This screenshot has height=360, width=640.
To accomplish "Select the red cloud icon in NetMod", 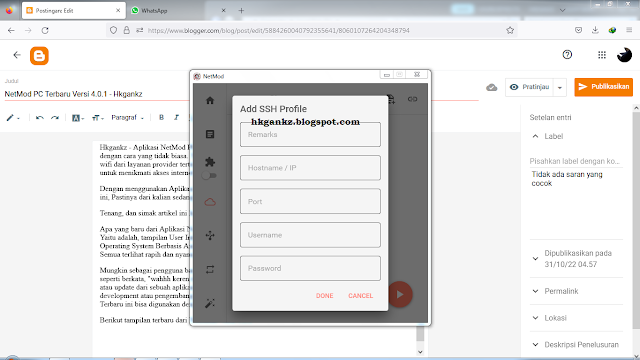I will click(210, 202).
